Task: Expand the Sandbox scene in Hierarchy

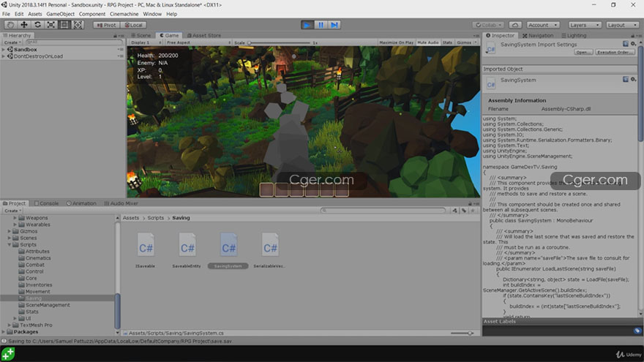Action: 4,49
